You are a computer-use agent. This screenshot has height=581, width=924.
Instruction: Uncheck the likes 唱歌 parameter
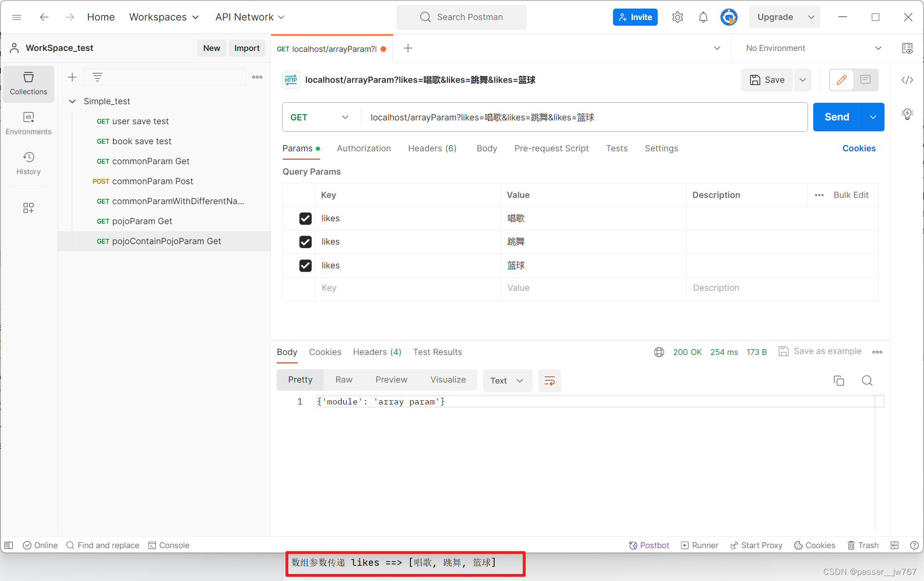click(x=305, y=218)
